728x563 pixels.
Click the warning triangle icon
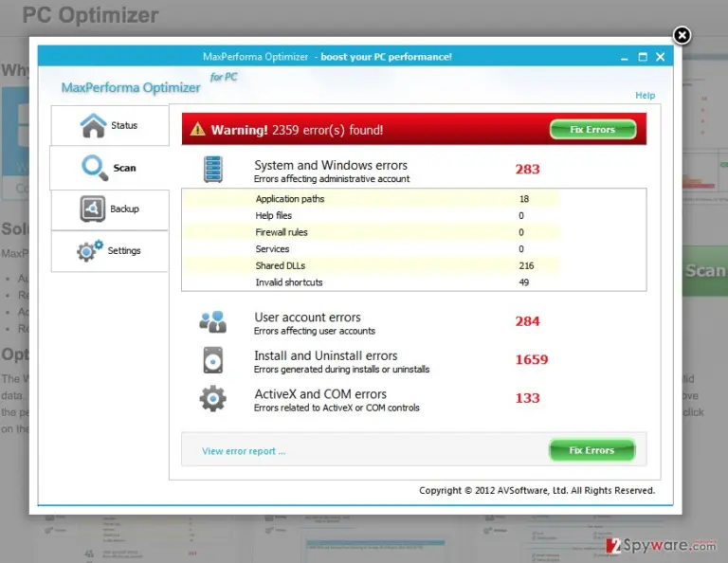[197, 129]
